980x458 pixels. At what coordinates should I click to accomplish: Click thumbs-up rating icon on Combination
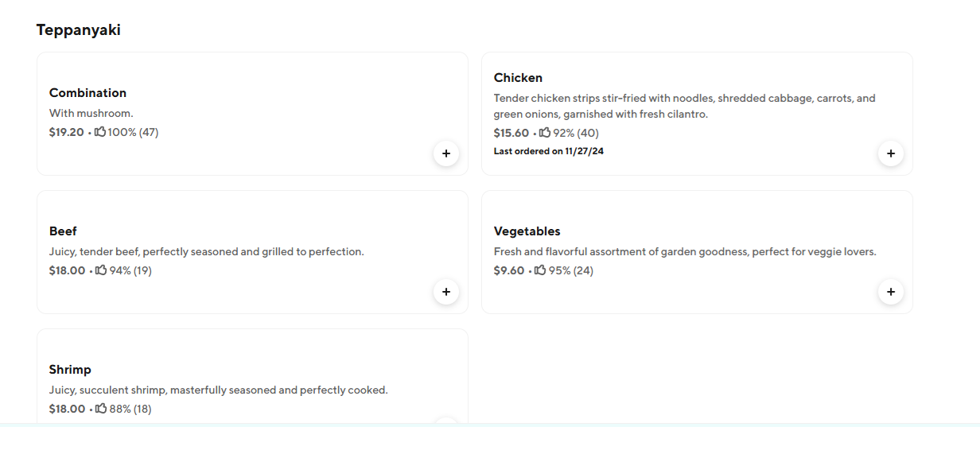[100, 132]
